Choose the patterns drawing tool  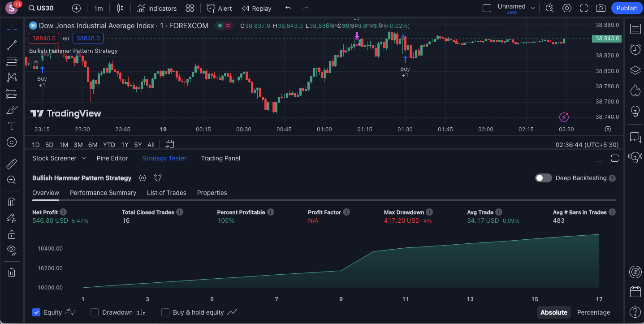12,78
